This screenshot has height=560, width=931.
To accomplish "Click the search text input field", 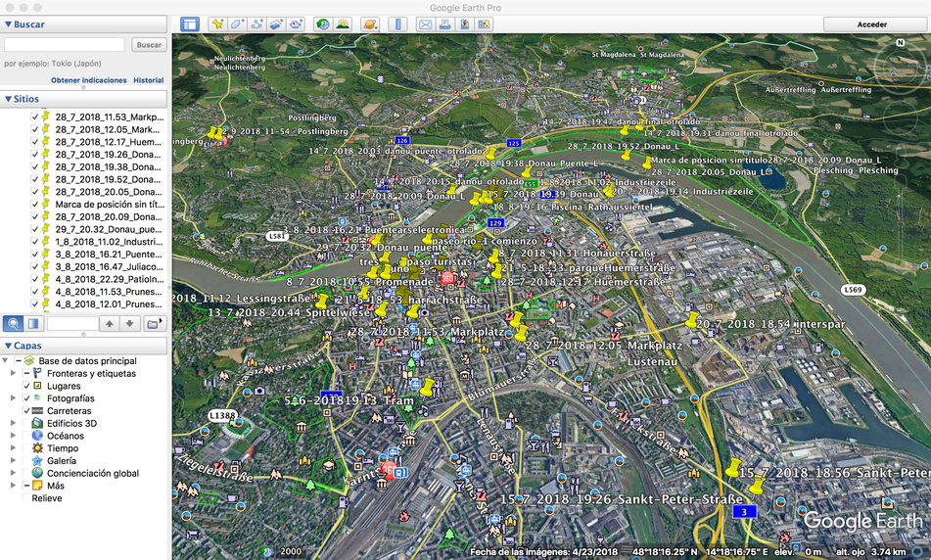I will point(65,45).
